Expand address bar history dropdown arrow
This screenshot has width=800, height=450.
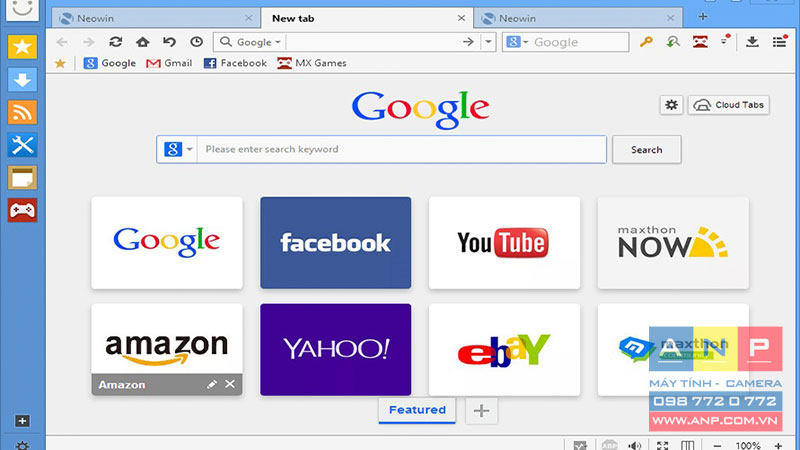pyautogui.click(x=488, y=42)
